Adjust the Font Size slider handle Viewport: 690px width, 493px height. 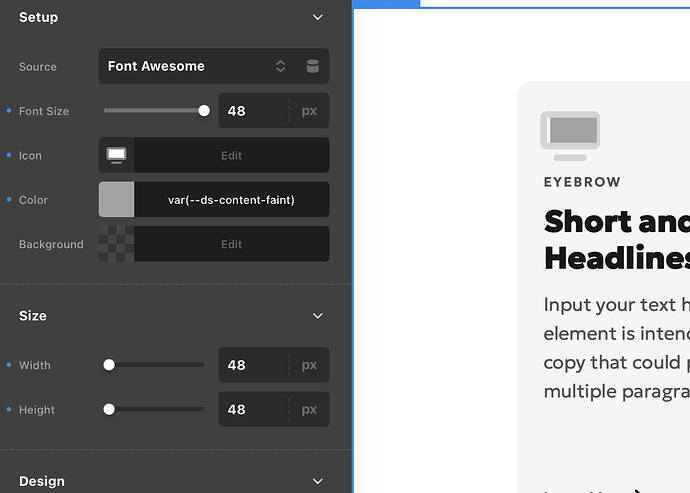(x=204, y=111)
